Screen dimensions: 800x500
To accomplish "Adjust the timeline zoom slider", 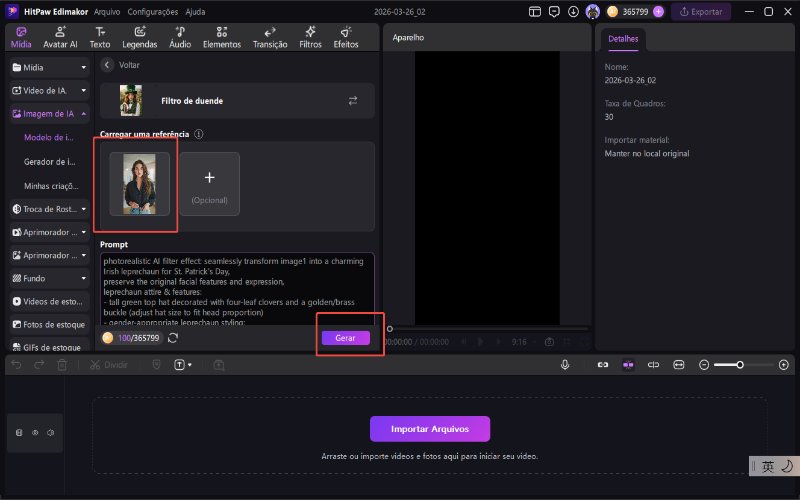I will coord(740,365).
